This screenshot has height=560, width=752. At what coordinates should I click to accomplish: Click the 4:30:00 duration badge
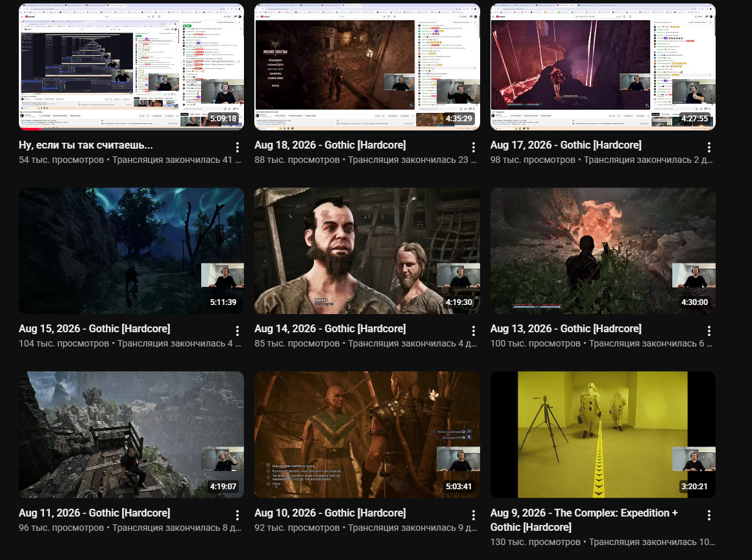click(695, 302)
